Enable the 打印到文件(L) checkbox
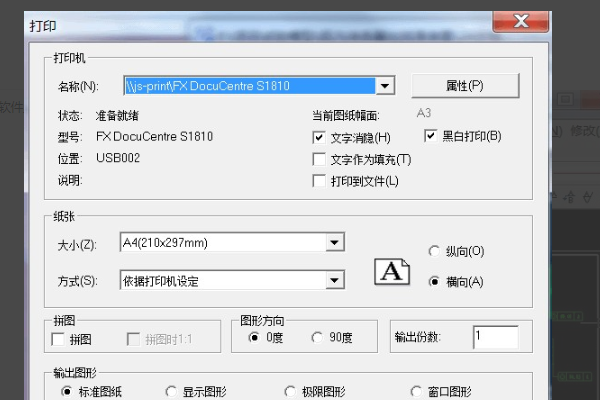 click(319, 181)
